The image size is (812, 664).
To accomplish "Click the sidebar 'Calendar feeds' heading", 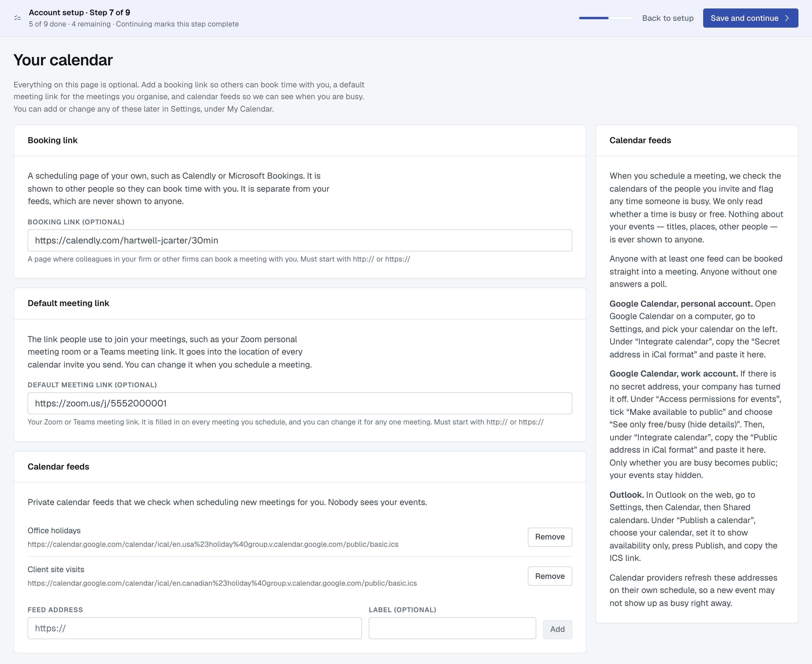I will (640, 140).
